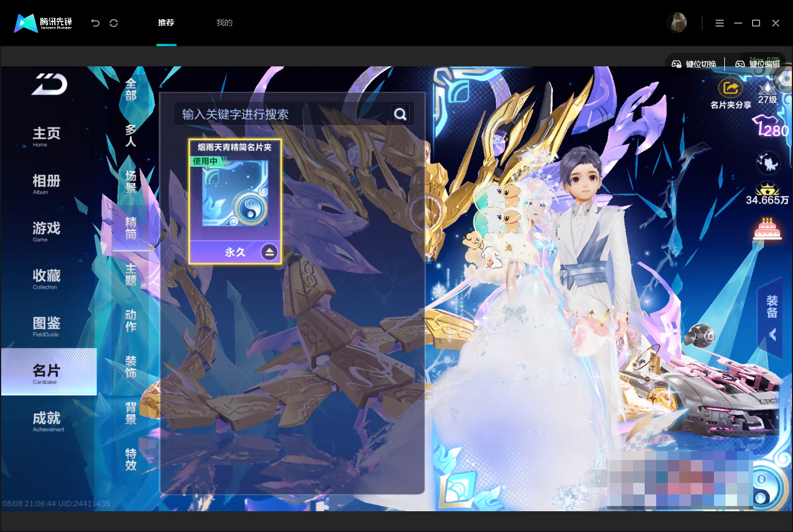
Task: Click the back arrow in the title bar
Action: (95, 23)
